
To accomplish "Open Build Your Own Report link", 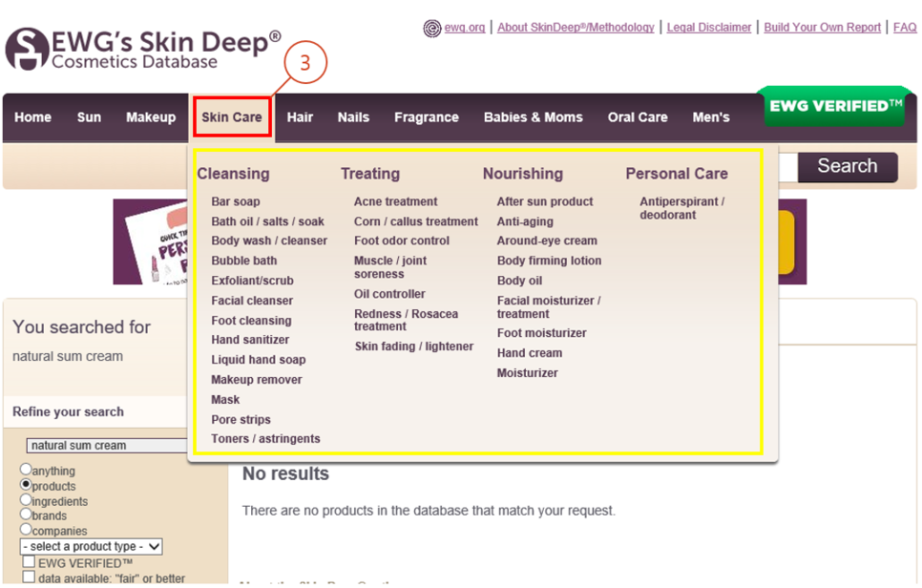I will click(x=822, y=28).
